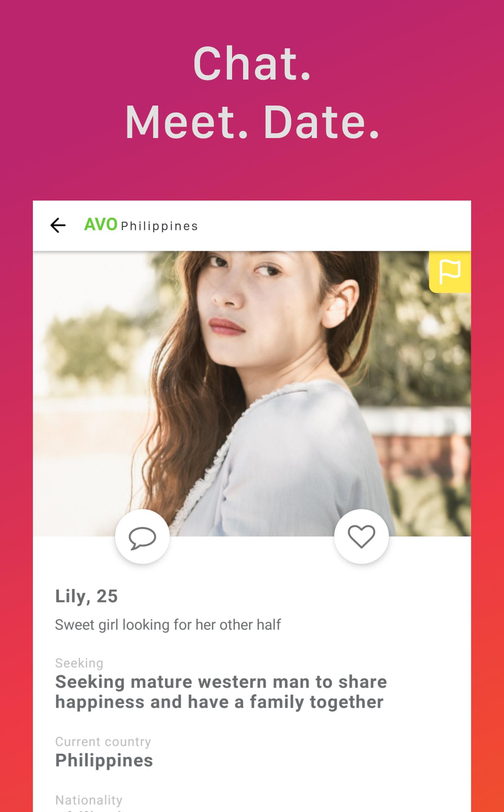Tap the white app header bar
This screenshot has width=504, height=812.
click(252, 226)
